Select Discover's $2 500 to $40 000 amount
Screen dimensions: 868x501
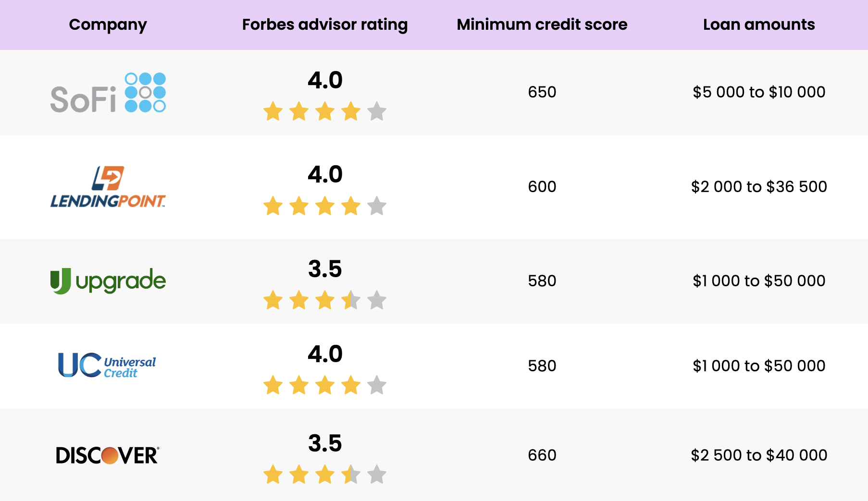(x=759, y=455)
